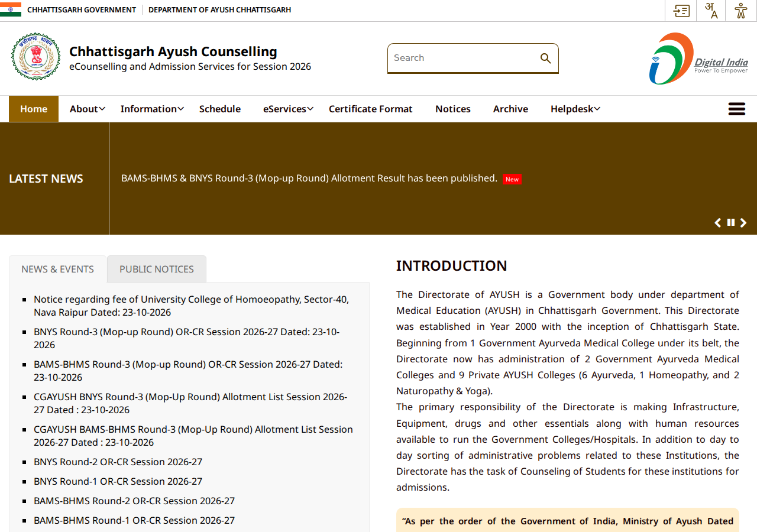This screenshot has width=757, height=532.
Task: Expand the eServices dropdown menu
Action: tap(288, 109)
